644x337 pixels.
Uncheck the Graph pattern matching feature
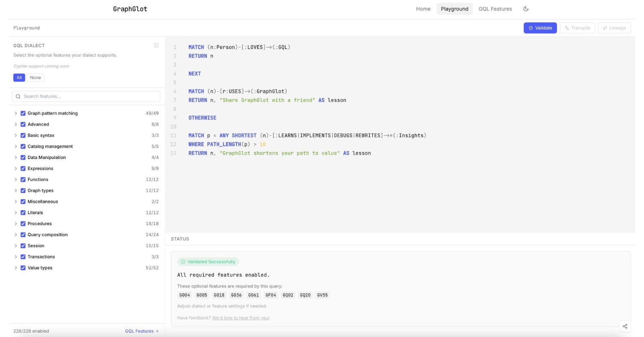point(23,113)
